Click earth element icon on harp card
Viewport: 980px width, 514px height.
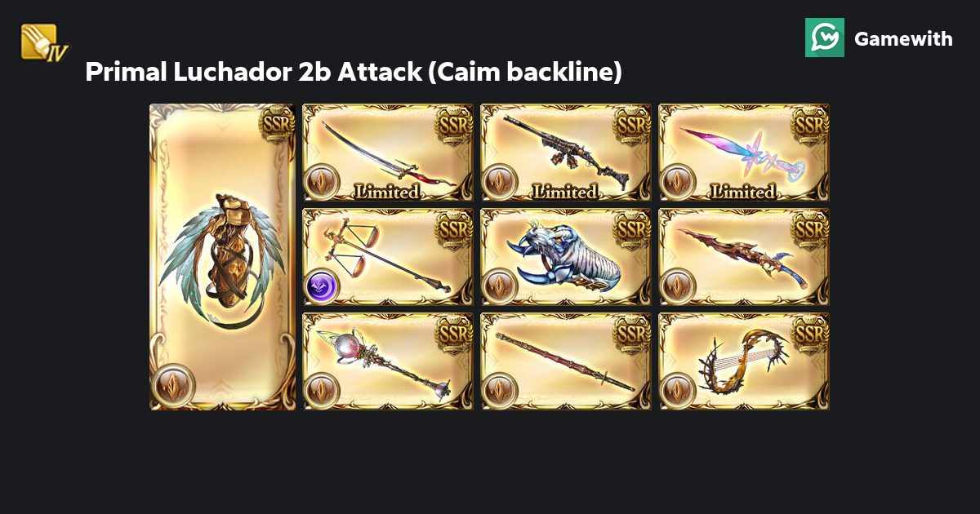tap(678, 392)
